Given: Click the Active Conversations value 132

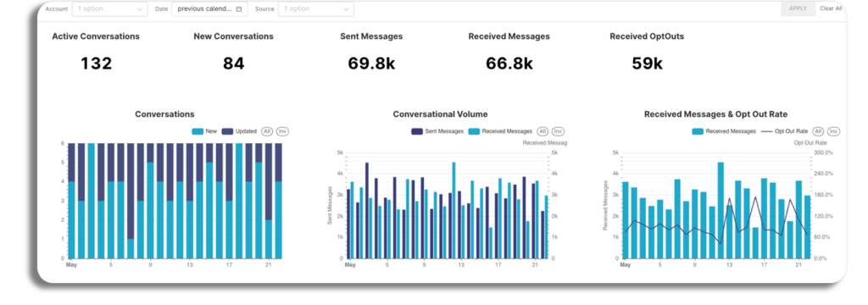Looking at the screenshot, I should [97, 64].
